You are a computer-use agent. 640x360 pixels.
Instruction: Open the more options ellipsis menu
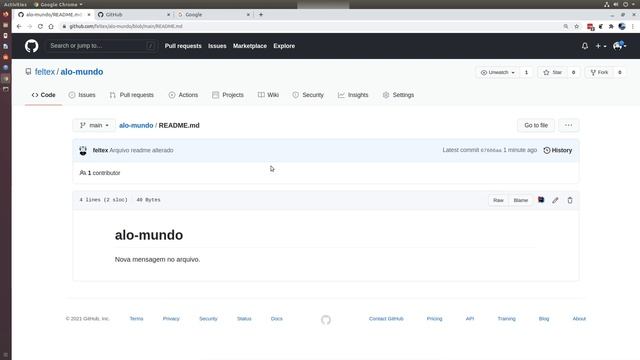(569, 125)
